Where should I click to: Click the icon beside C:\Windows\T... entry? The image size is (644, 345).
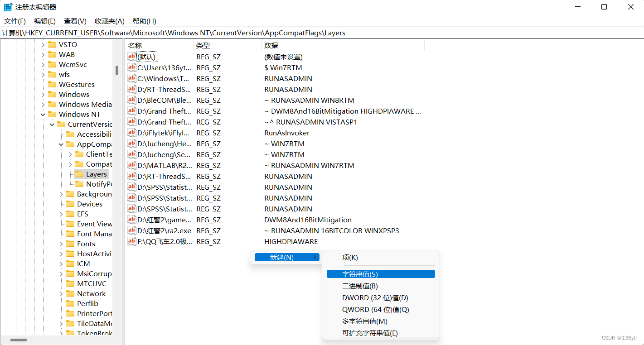[132, 78]
